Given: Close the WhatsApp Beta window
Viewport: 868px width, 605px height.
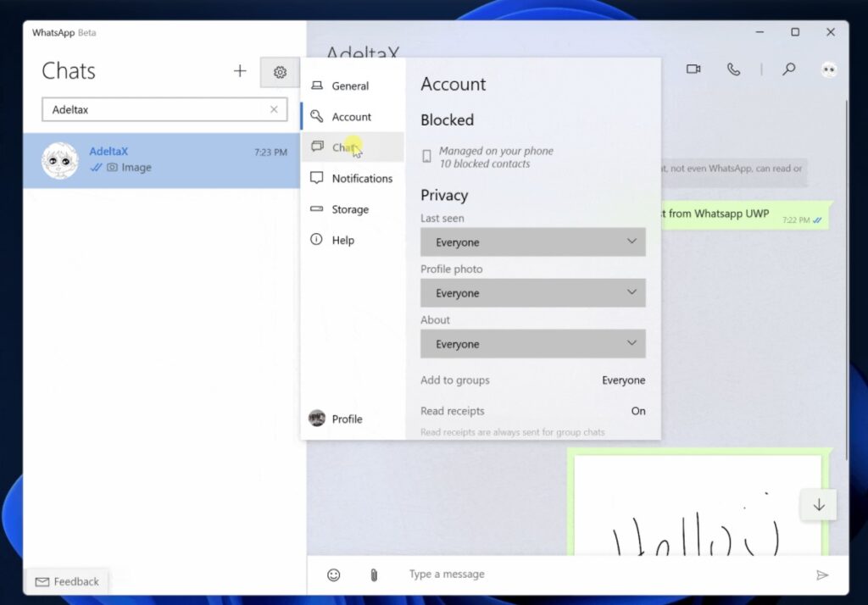Looking at the screenshot, I should pyautogui.click(x=831, y=32).
